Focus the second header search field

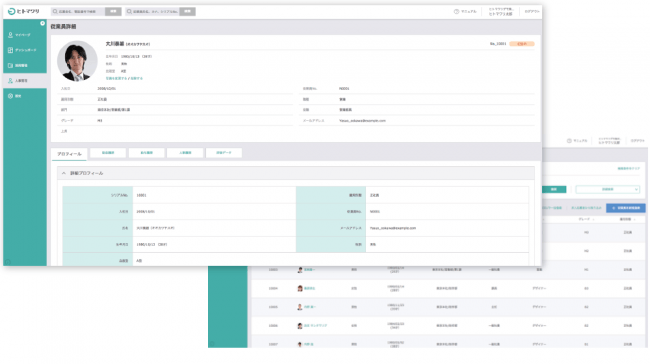(153, 12)
